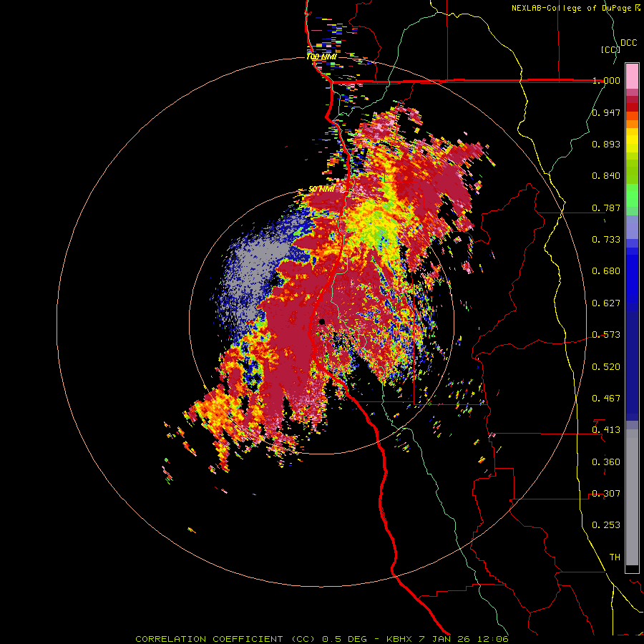
Task: Click the 1.000 legend value
Action: click(606, 80)
